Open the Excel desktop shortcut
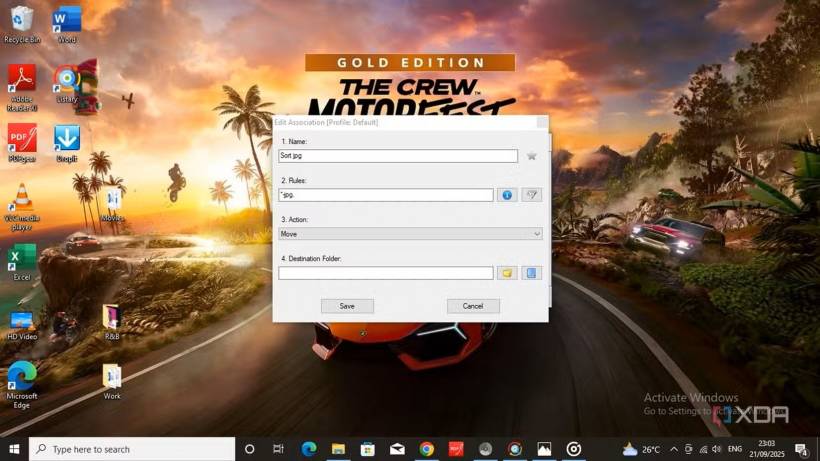 (21, 262)
